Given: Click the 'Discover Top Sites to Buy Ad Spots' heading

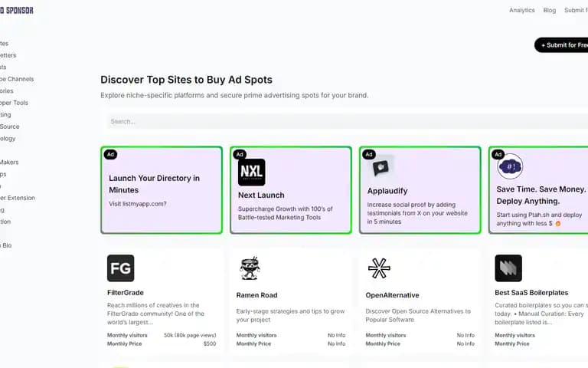Looking at the screenshot, I should [x=186, y=80].
